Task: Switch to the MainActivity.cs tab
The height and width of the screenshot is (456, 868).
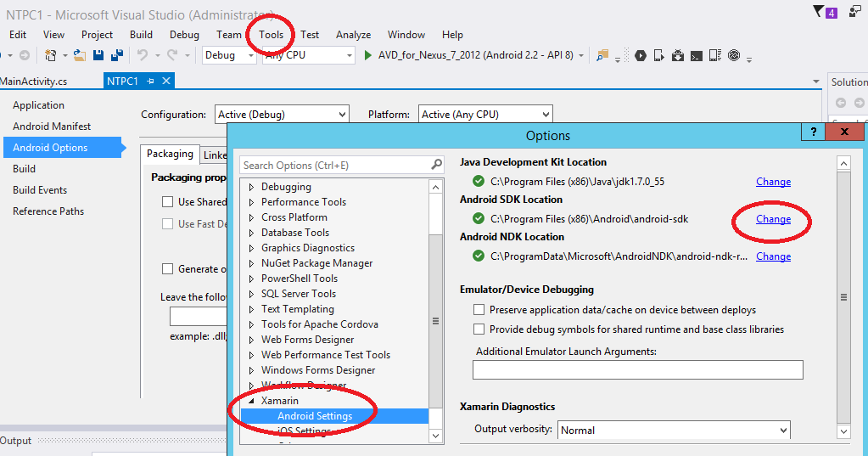Action: click(34, 81)
